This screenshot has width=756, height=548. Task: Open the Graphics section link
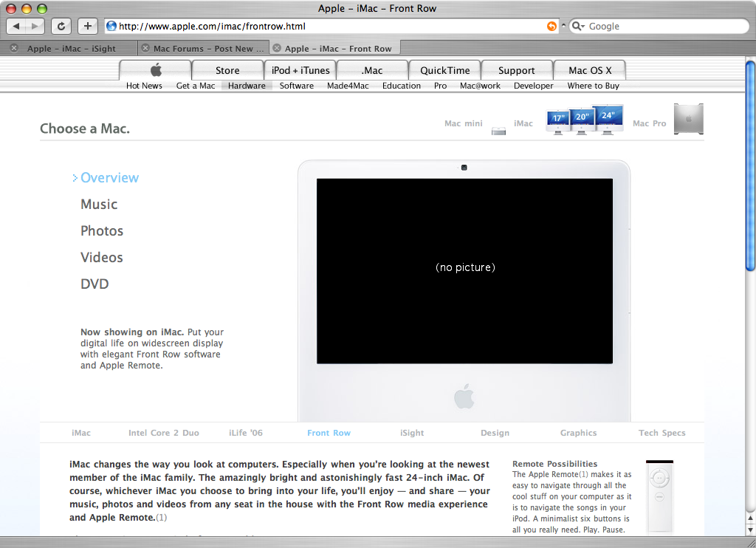coord(578,433)
